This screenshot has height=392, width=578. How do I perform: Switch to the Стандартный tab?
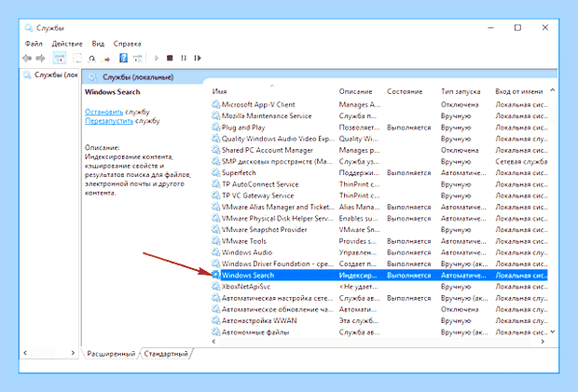pyautogui.click(x=166, y=353)
